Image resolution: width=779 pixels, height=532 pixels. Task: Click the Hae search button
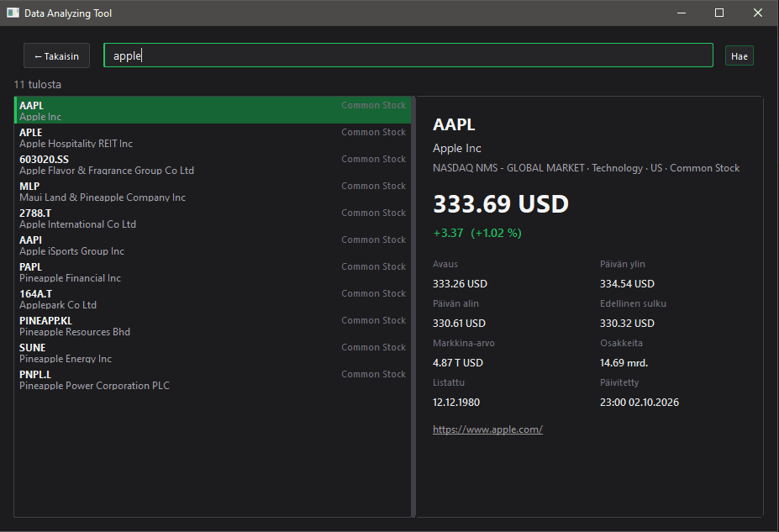tap(740, 55)
